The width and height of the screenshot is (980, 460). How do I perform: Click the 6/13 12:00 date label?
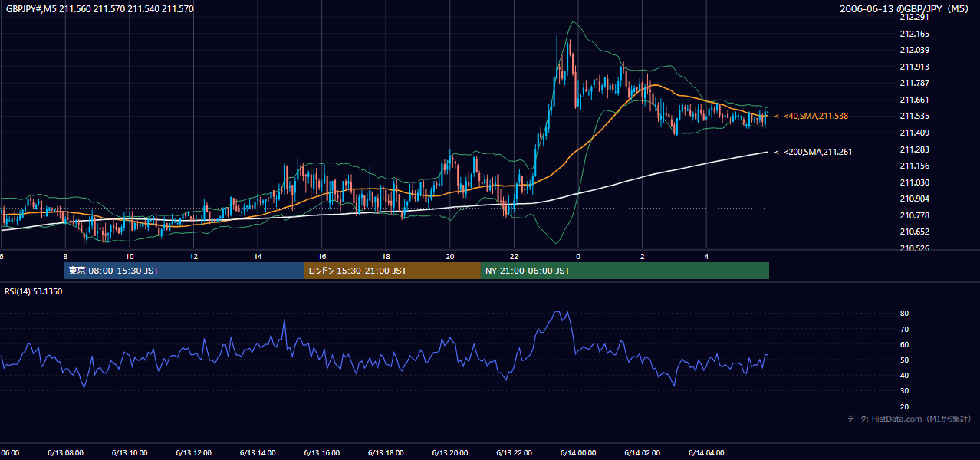(193, 452)
